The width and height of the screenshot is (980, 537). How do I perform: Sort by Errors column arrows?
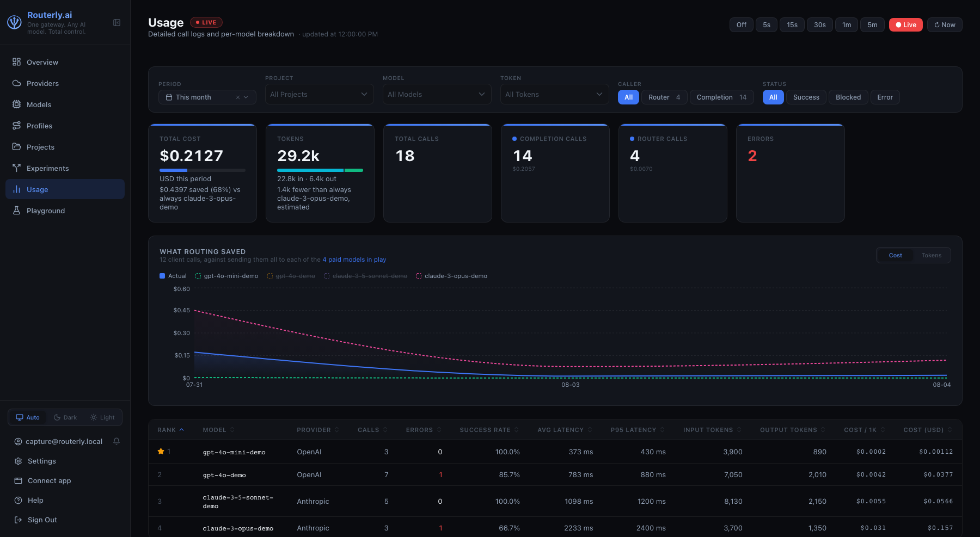click(x=439, y=430)
